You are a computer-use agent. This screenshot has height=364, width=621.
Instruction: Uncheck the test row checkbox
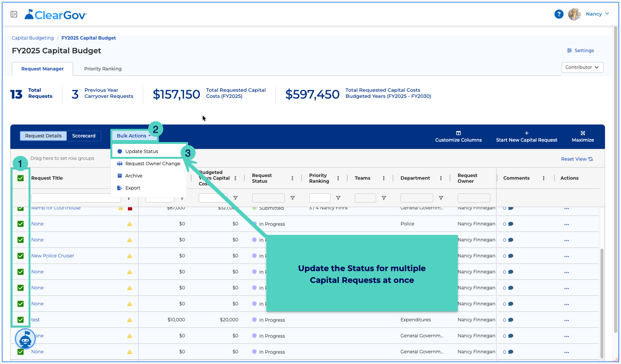pos(21,320)
